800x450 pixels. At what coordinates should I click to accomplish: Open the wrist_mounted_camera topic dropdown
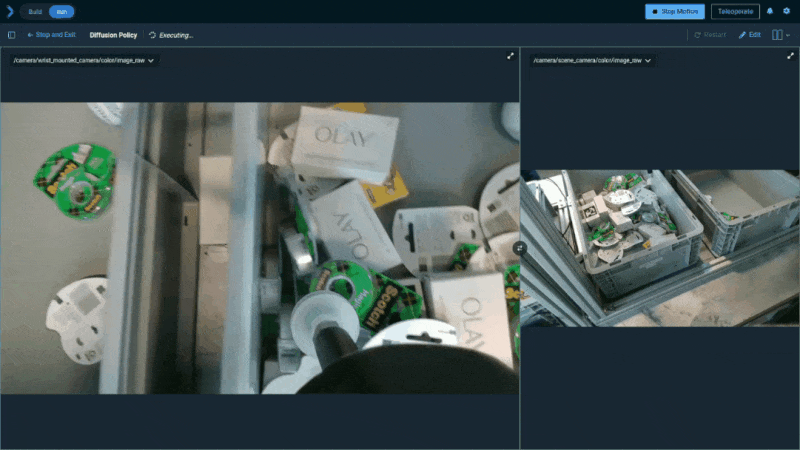point(85,60)
